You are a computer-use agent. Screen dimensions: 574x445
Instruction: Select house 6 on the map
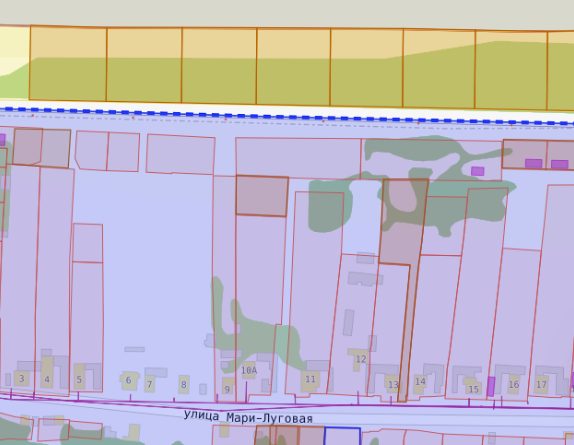pos(128,380)
